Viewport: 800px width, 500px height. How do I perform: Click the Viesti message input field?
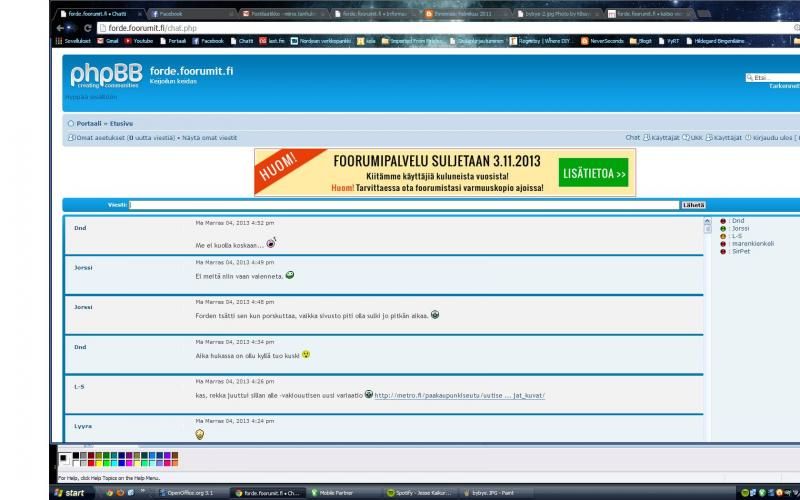tap(405, 205)
